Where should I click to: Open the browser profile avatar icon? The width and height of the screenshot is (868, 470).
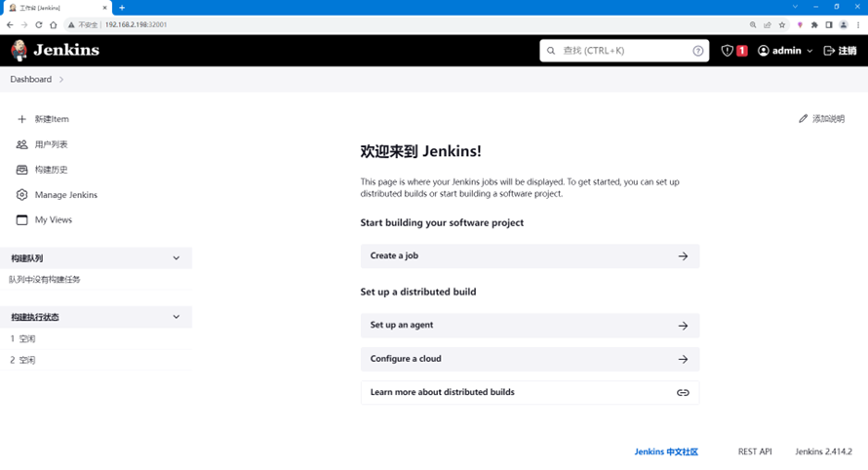844,25
